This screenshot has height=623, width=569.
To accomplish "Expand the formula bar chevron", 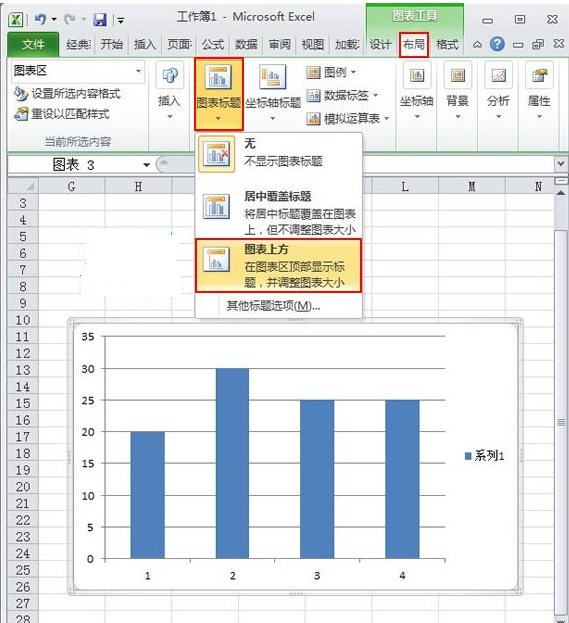I will [x=561, y=164].
